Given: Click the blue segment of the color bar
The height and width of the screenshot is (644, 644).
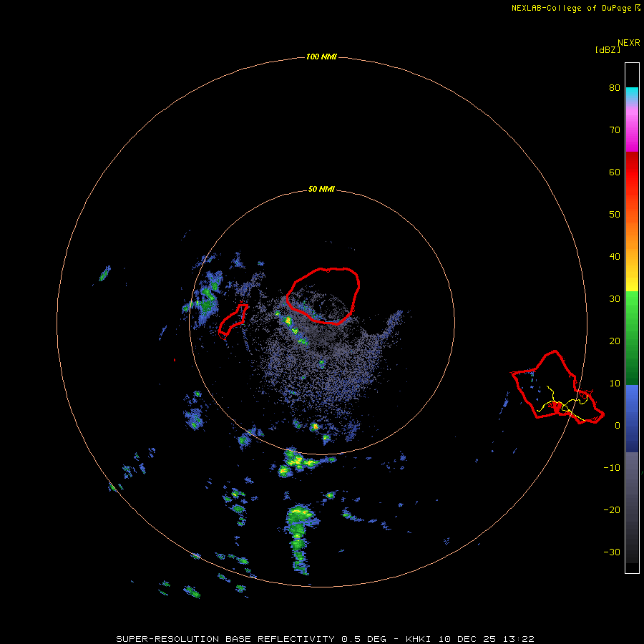Looking at the screenshot, I should pyautogui.click(x=632, y=418).
